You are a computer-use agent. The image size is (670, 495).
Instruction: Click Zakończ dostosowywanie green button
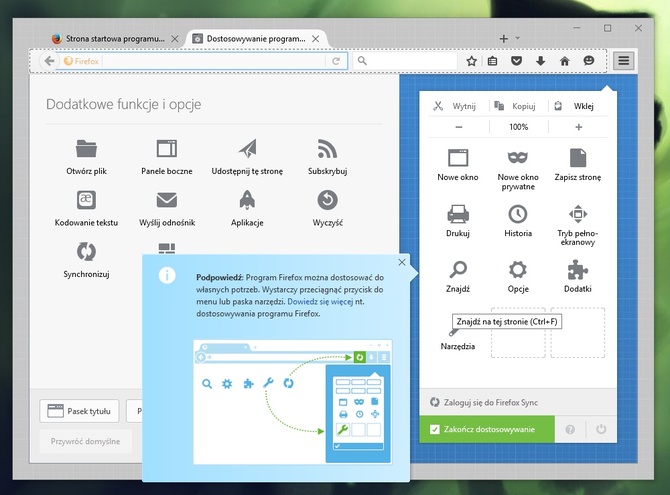[x=485, y=429]
